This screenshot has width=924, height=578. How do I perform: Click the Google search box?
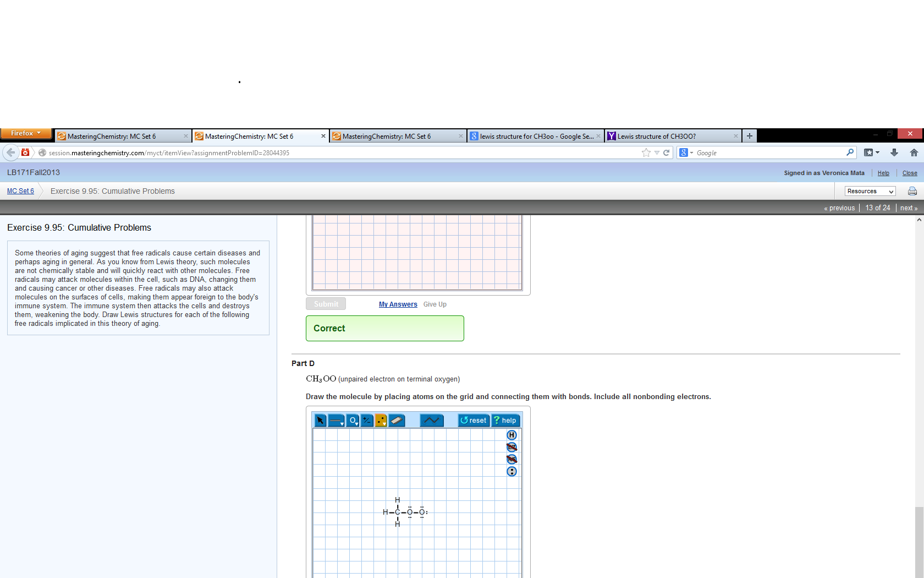770,152
